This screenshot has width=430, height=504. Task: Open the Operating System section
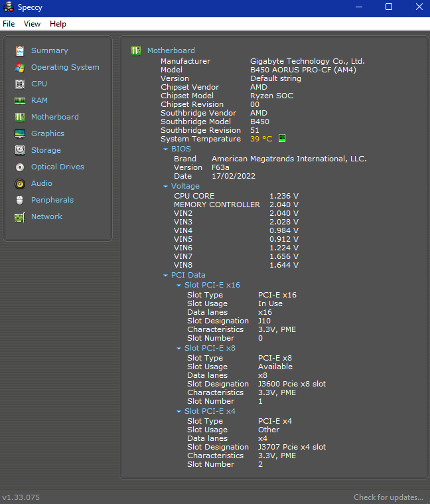point(65,67)
